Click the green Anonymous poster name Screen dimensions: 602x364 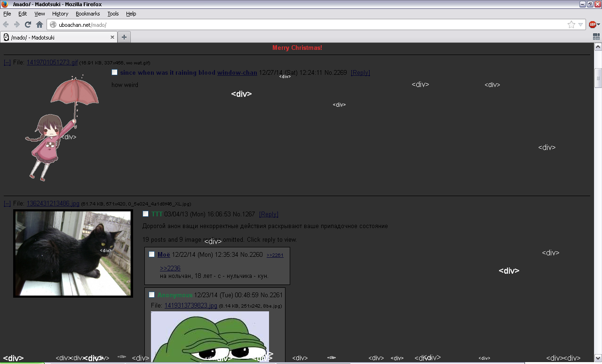pyautogui.click(x=175, y=295)
